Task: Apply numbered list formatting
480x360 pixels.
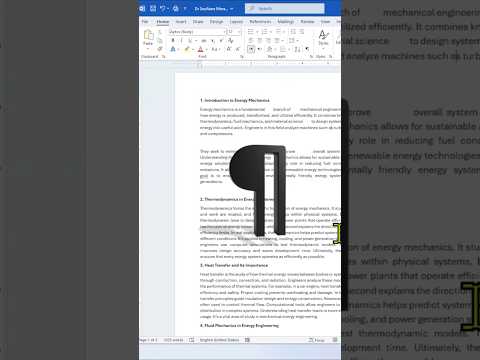Action: (x=264, y=32)
